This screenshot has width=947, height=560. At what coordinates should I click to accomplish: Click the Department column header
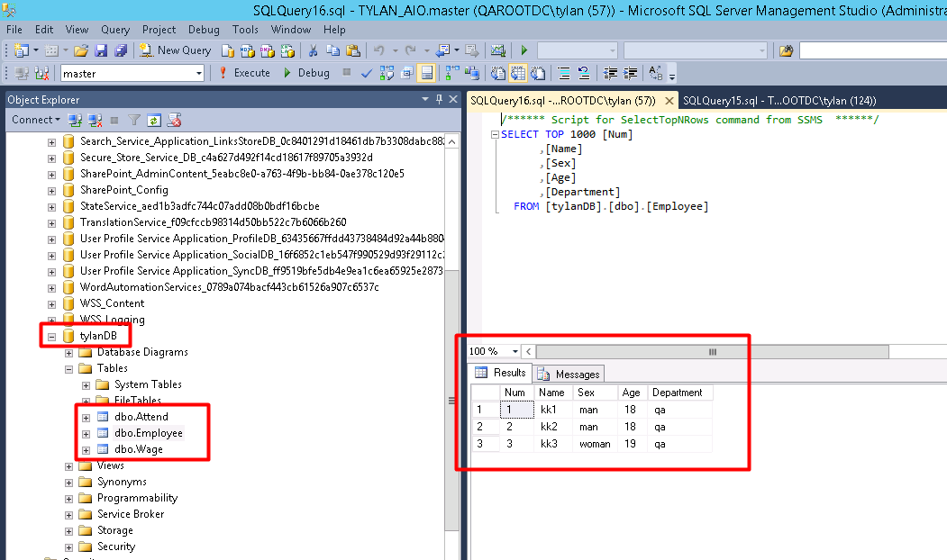pos(679,393)
